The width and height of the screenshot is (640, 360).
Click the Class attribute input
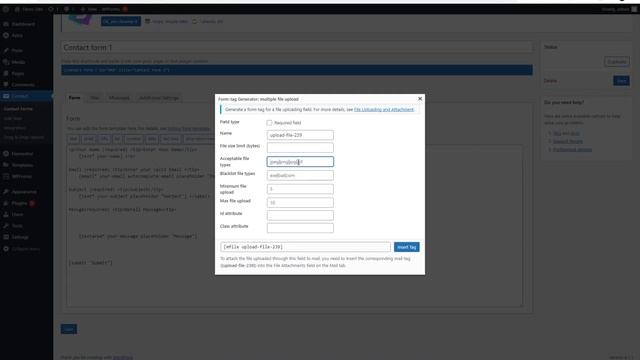pos(300,228)
